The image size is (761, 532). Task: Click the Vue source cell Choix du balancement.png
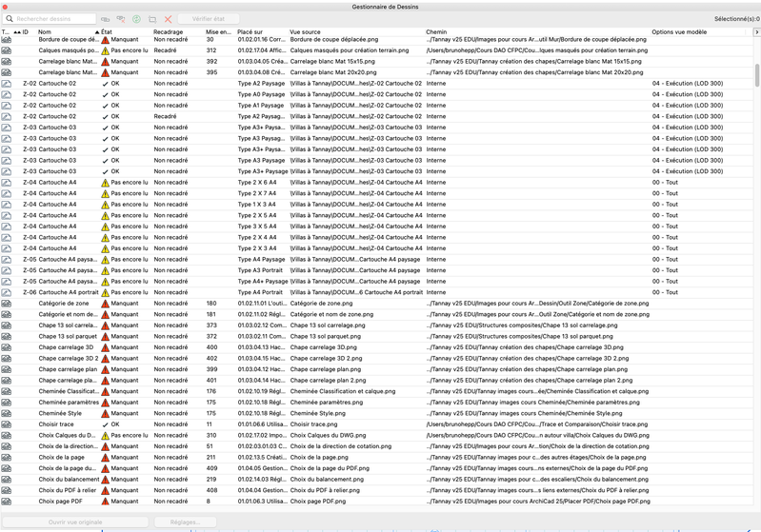[x=327, y=479]
